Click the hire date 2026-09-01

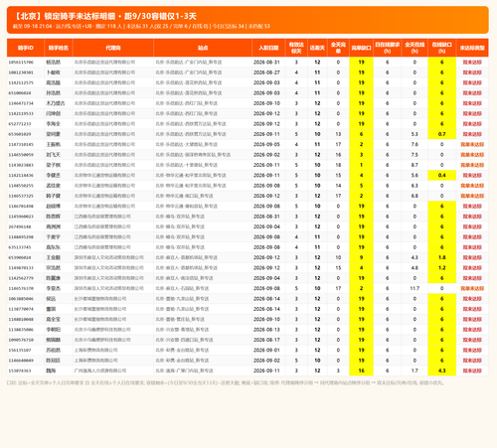266,350
